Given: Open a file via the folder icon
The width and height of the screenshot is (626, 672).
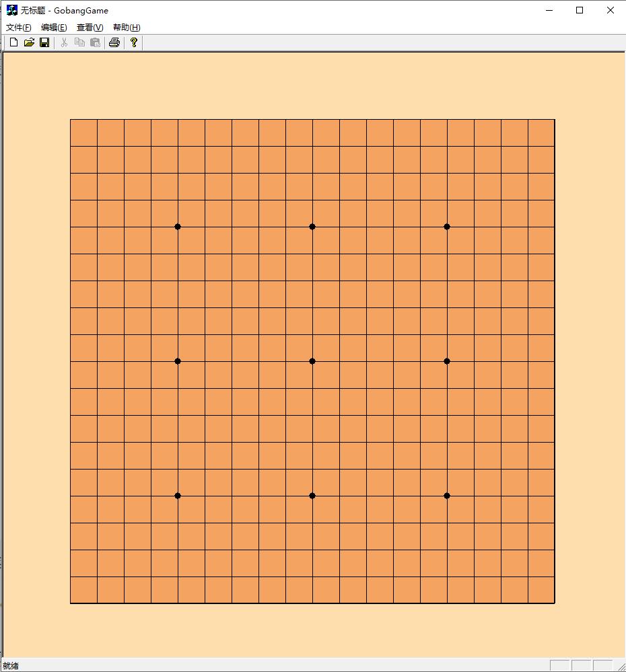Looking at the screenshot, I should tap(29, 42).
